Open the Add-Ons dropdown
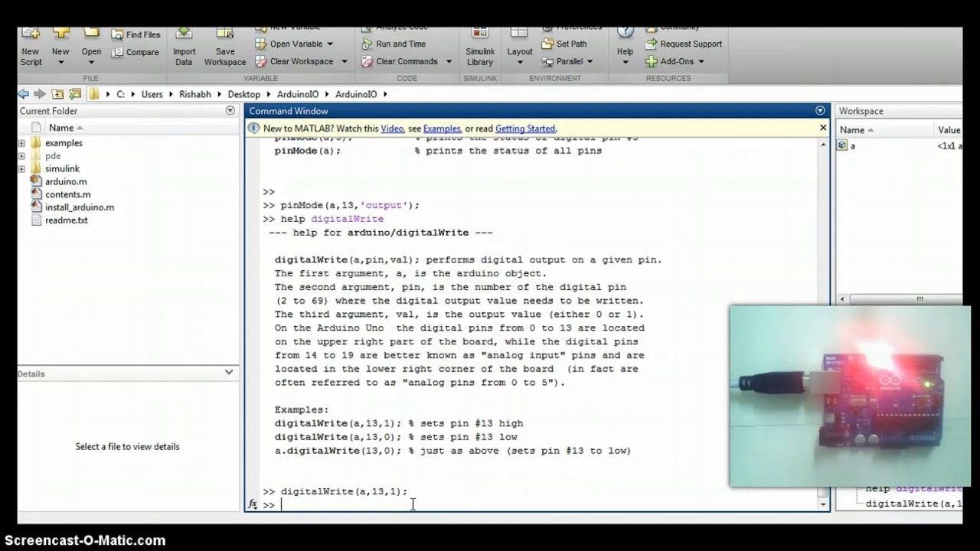 675,61
